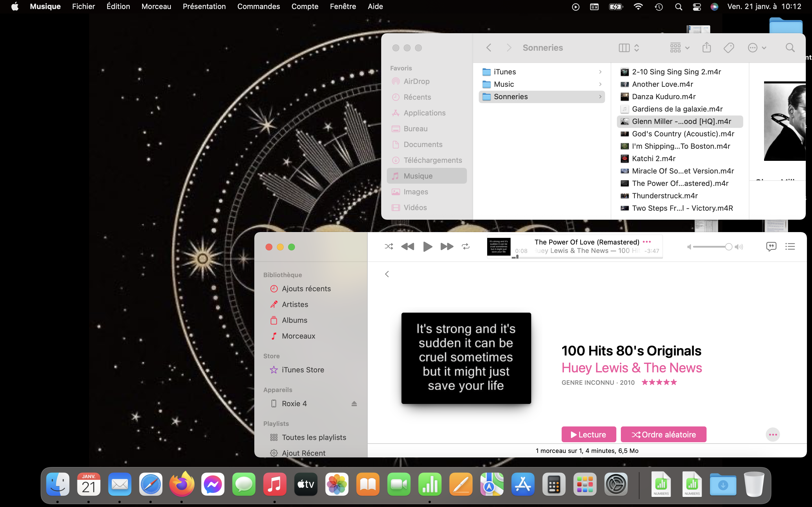This screenshot has height=507, width=812.
Task: Open Finder search magnifier
Action: (790, 48)
